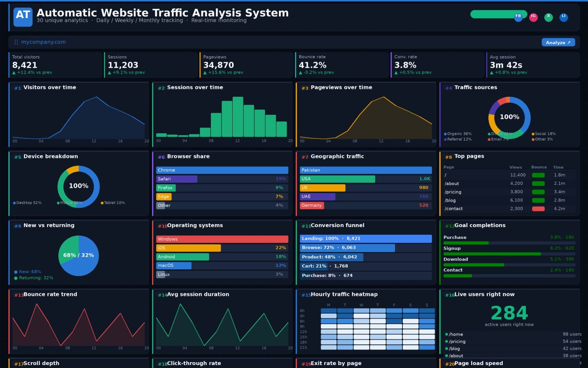Click the Hourly traffic heatmap title
Image resolution: width=588 pixels, height=368 pixels.
coord(344,294)
